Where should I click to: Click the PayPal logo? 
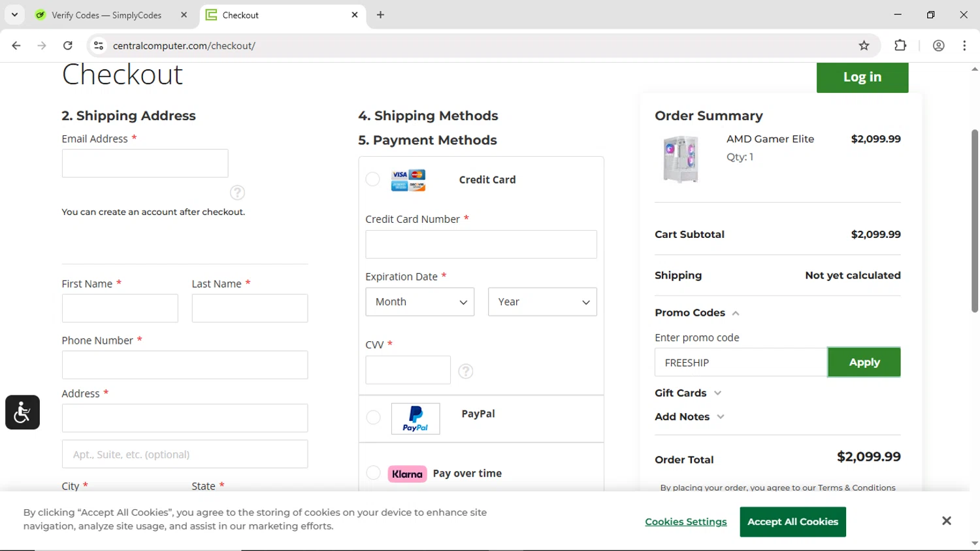click(x=416, y=419)
